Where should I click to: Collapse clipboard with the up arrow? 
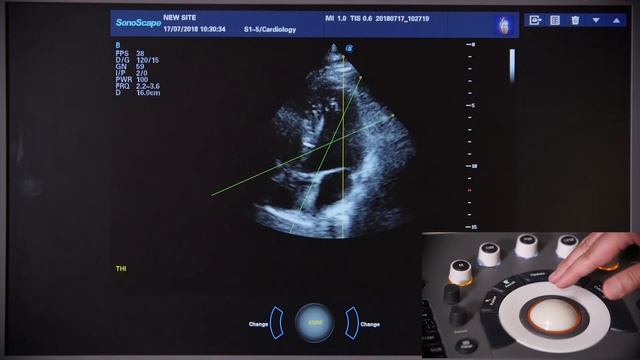click(x=616, y=20)
